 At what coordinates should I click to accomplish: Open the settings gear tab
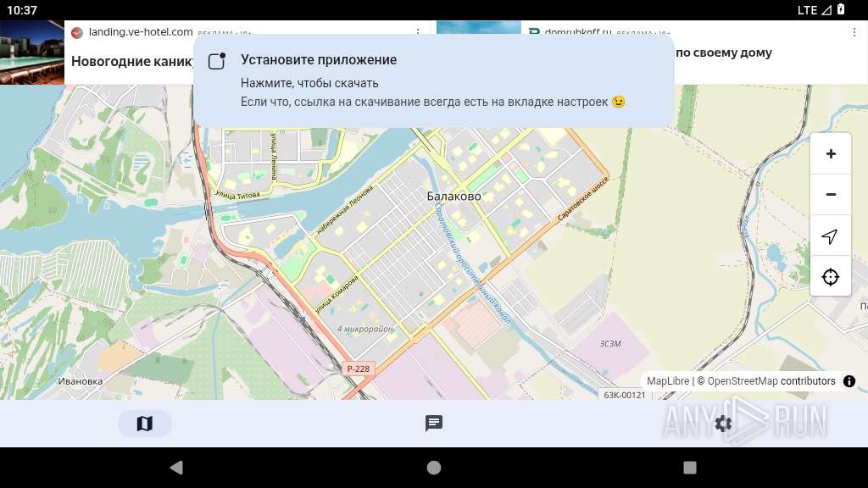[x=723, y=424]
